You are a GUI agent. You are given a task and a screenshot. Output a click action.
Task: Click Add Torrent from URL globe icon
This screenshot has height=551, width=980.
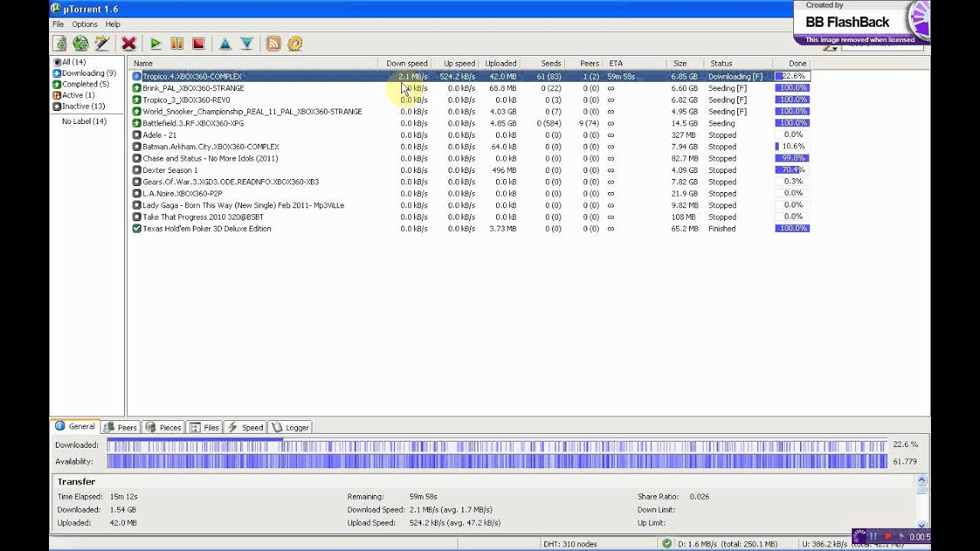coord(80,44)
